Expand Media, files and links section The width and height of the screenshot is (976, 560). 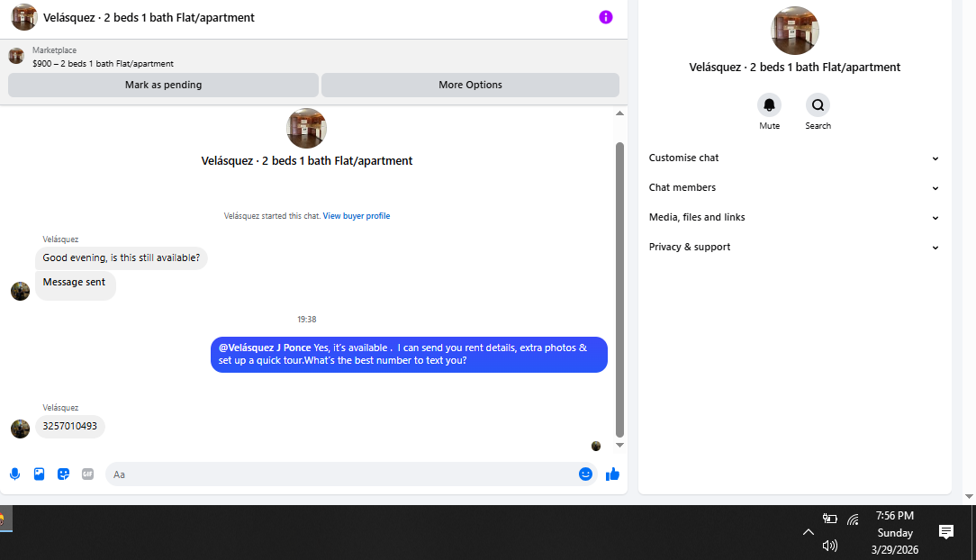[x=793, y=217]
